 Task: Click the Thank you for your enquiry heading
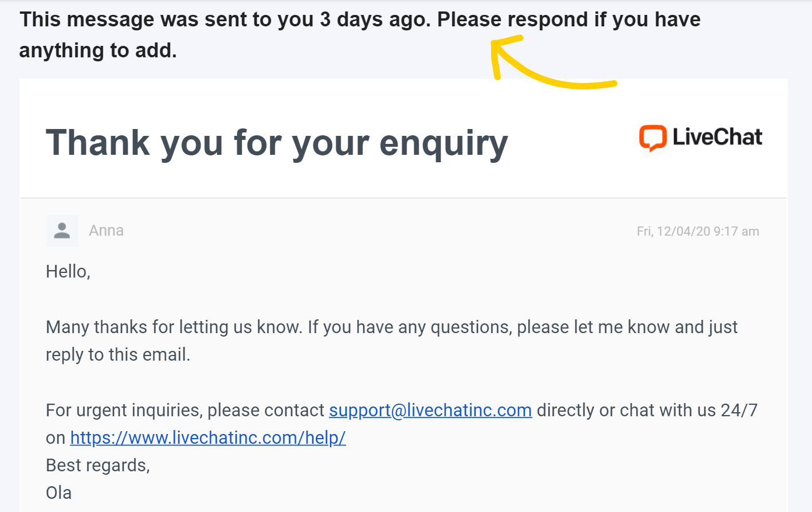coord(277,142)
